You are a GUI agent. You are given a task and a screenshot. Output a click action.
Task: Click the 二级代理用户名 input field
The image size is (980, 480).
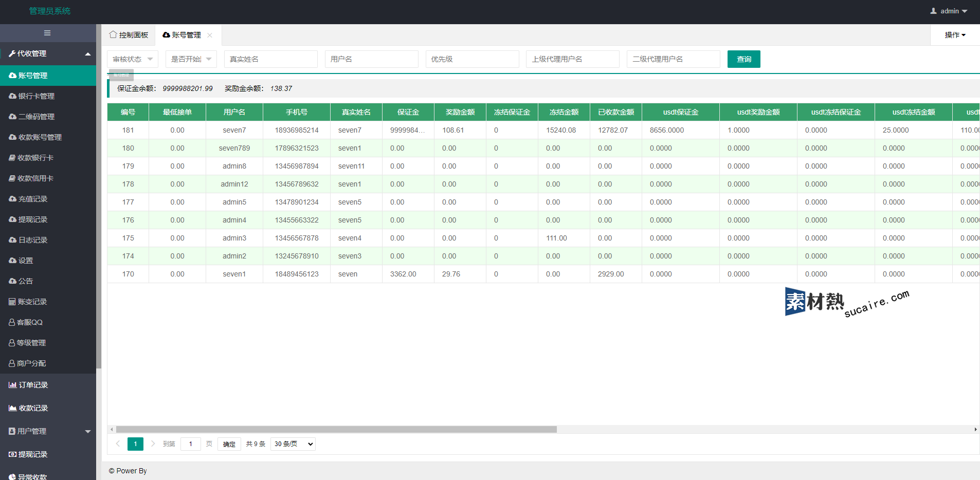tap(674, 59)
